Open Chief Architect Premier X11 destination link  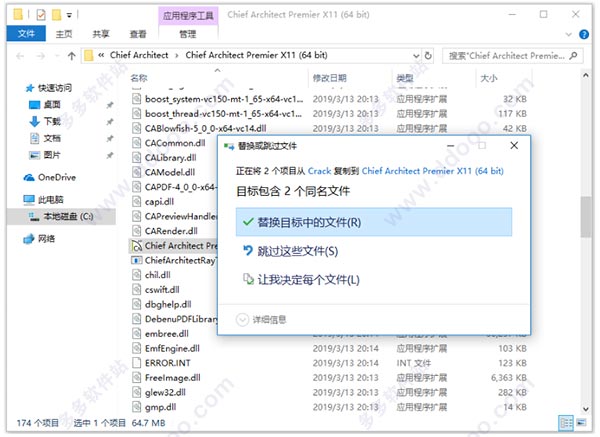click(432, 171)
